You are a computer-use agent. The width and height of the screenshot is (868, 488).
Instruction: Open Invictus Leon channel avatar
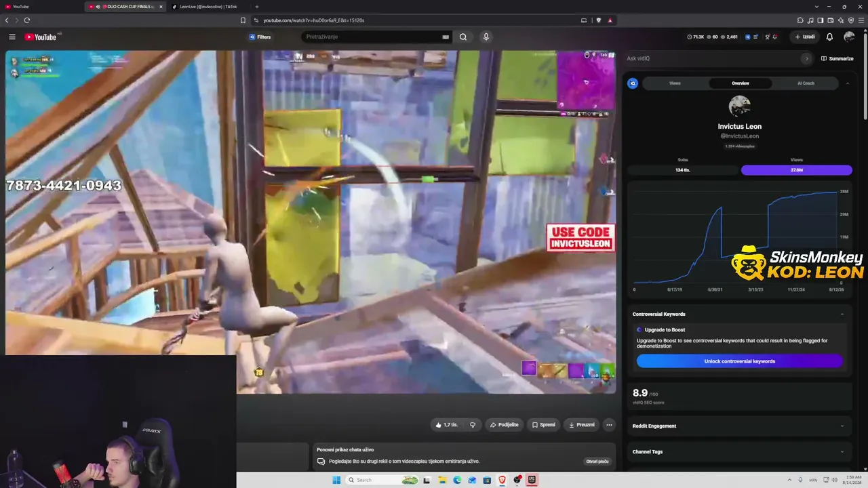pos(739,106)
